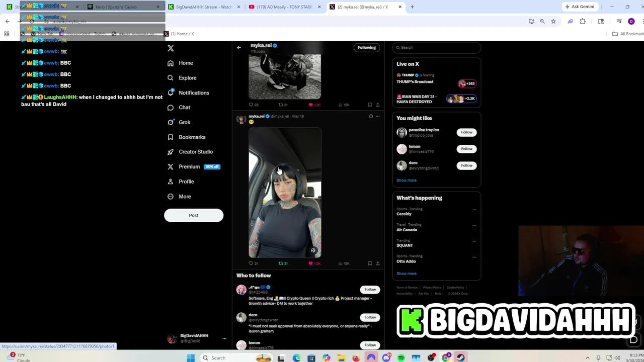
Task: Follow doro in You might like
Action: click(x=466, y=165)
